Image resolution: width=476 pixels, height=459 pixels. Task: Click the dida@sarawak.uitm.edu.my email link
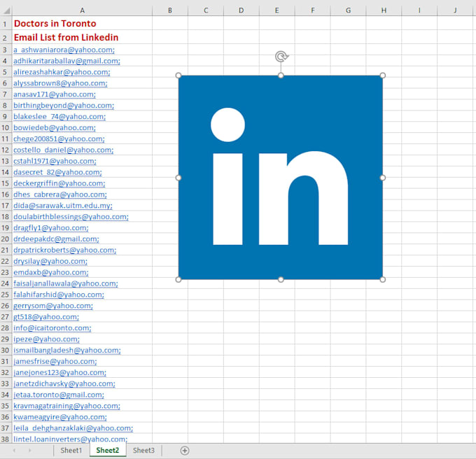[x=63, y=206]
